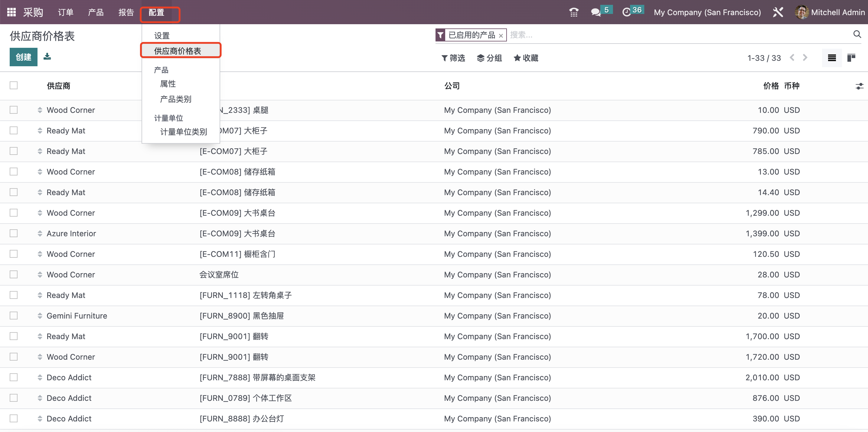Sort by 币种 column header
The height and width of the screenshot is (432, 868).
[792, 86]
